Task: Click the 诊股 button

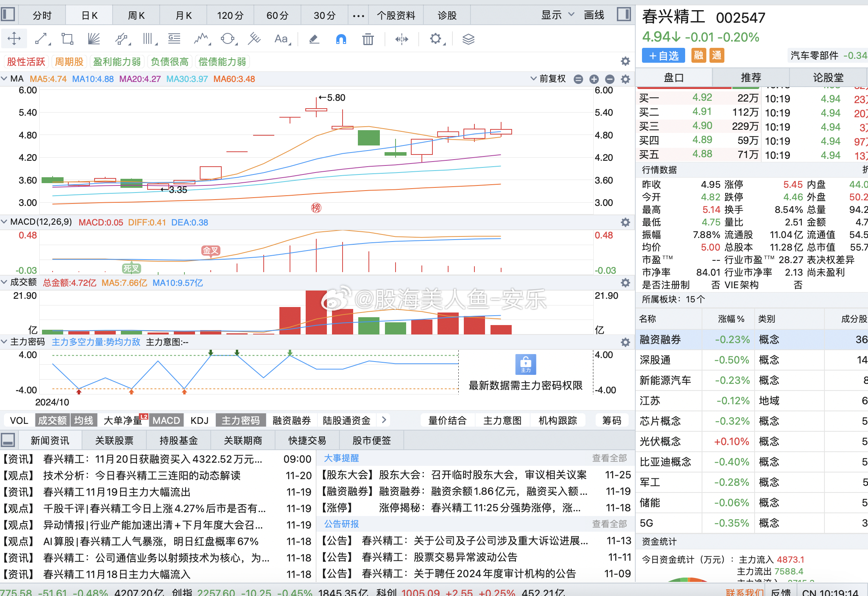Action: point(447,16)
